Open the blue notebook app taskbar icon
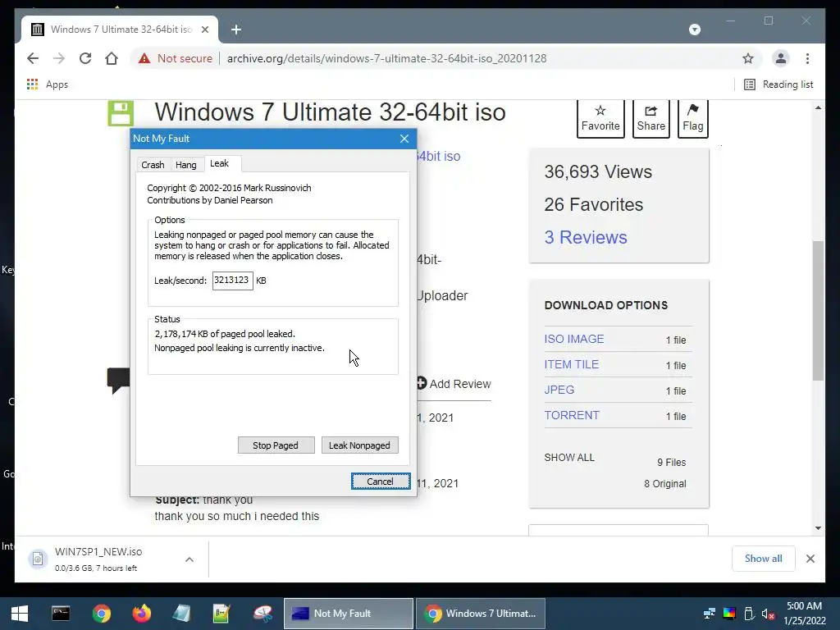The image size is (840, 630). click(x=182, y=614)
